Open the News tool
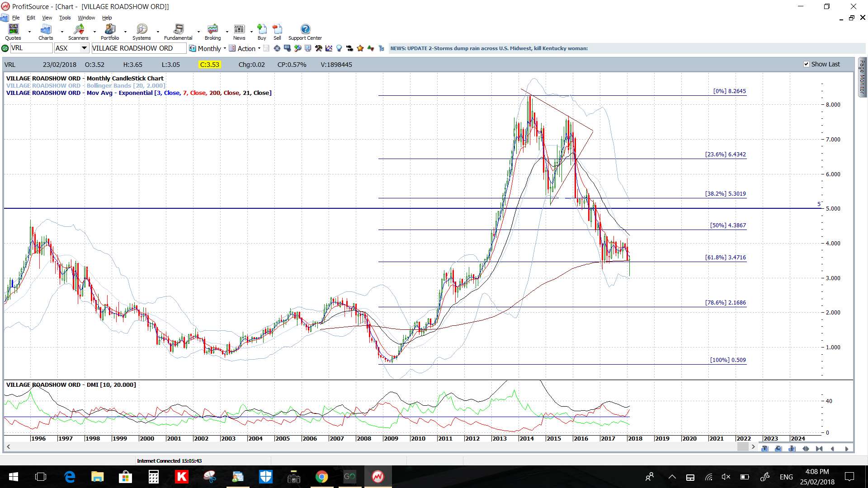 point(239,32)
